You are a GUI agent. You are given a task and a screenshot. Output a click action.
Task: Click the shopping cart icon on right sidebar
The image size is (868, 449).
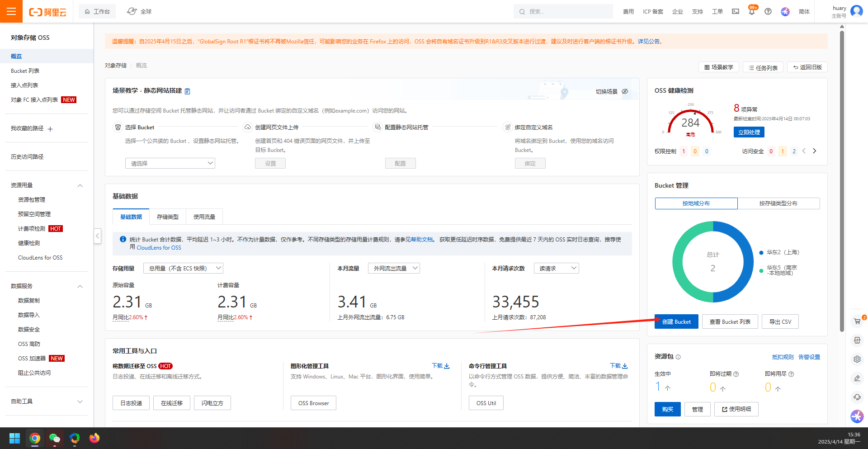(x=857, y=321)
